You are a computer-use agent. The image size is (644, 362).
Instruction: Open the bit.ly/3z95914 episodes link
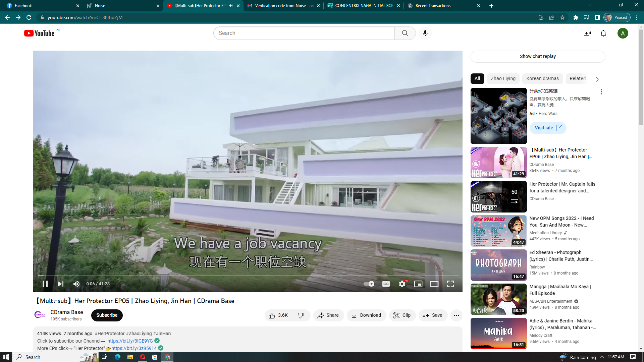[134, 348]
